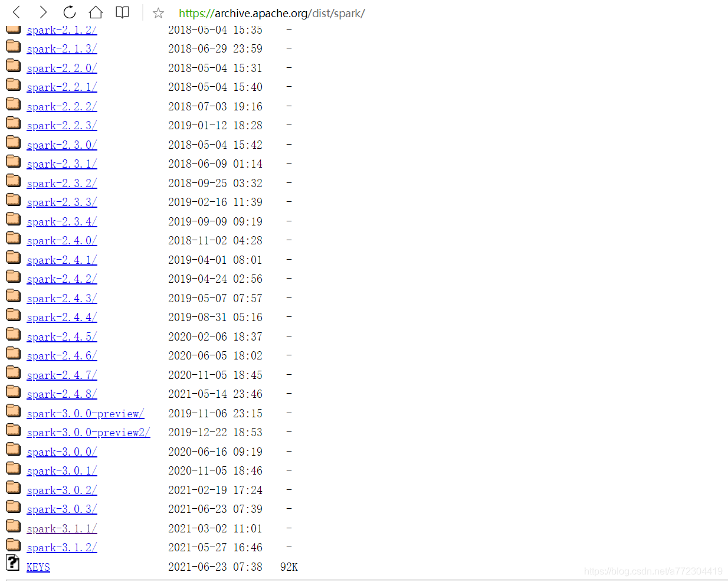
Task: Open the spark-2.2.1/ directory link
Action: click(x=62, y=87)
